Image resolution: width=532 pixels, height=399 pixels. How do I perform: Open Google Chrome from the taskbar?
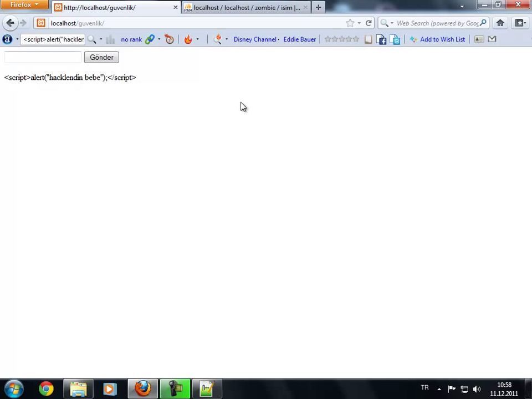pyautogui.click(x=46, y=389)
